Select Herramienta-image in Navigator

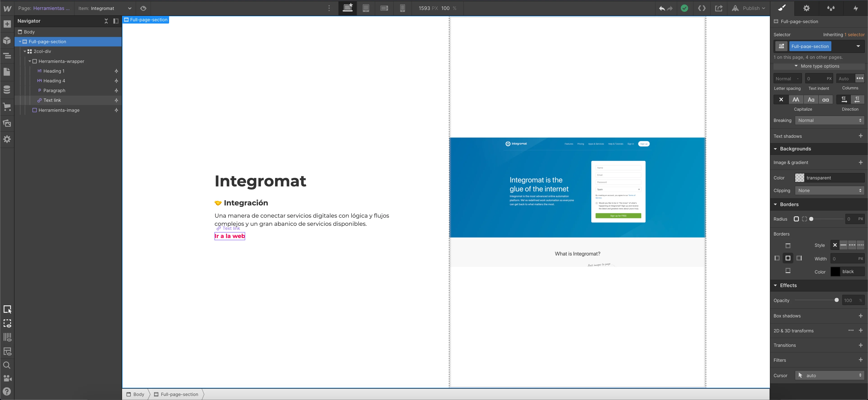59,110
